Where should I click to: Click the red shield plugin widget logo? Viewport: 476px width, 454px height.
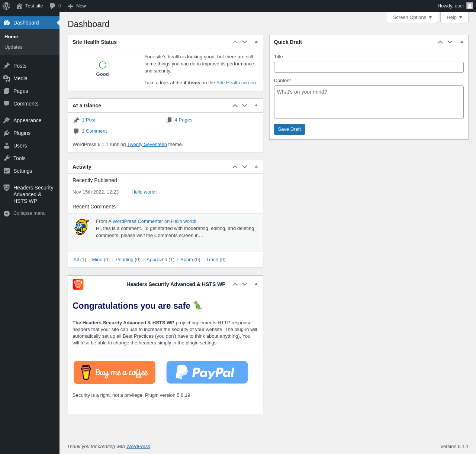(x=78, y=284)
